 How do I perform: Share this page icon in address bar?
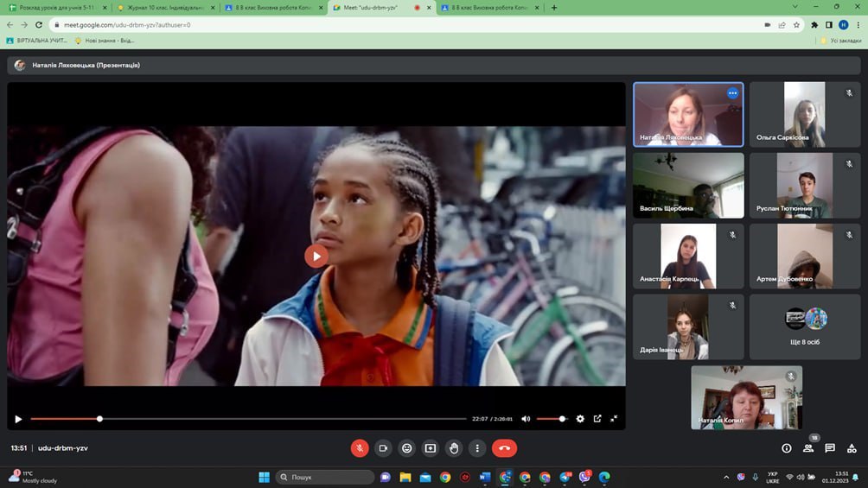pyautogui.click(x=782, y=25)
